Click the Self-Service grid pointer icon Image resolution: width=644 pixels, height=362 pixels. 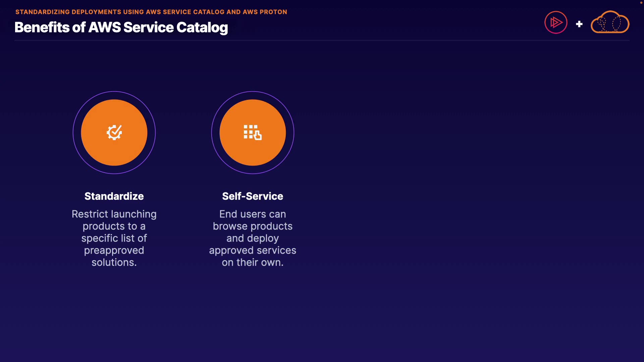point(253,132)
